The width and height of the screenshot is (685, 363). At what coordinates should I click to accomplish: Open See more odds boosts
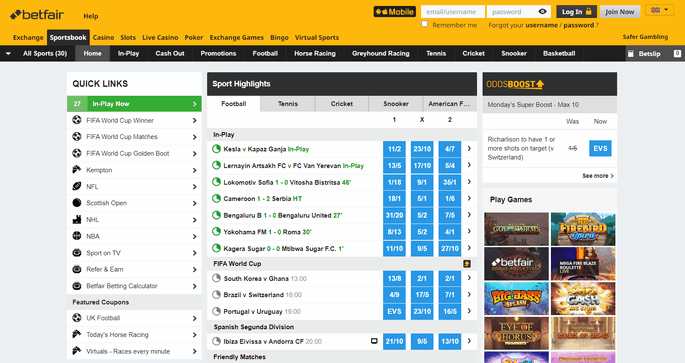click(x=598, y=176)
